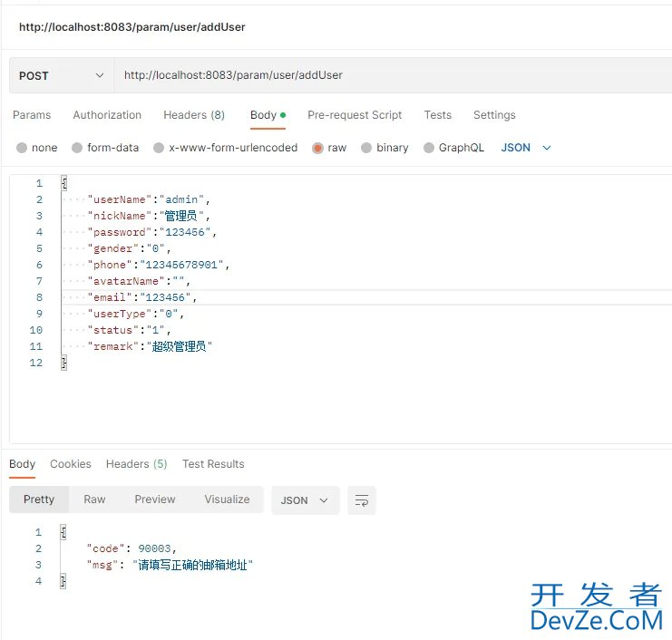This screenshot has width=672, height=640.
Task: Select the Raw response view
Action: coord(94,499)
